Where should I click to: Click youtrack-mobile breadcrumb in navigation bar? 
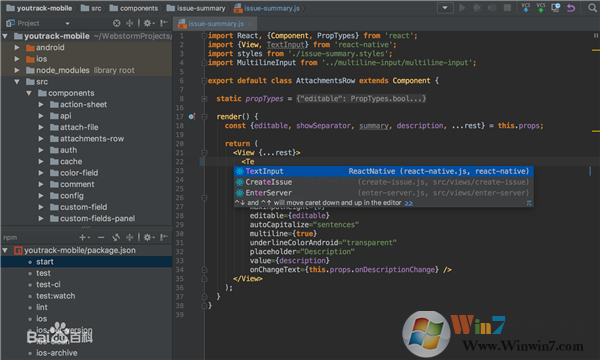(39, 8)
